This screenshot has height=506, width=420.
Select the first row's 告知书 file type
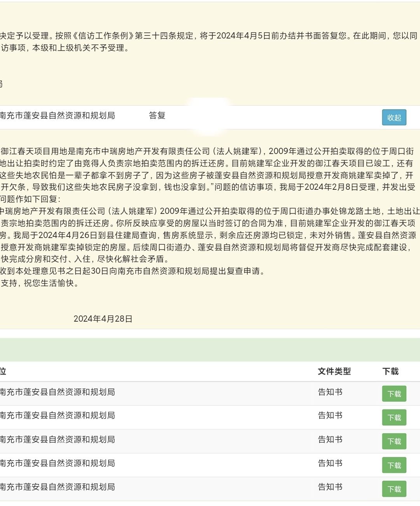point(330,392)
